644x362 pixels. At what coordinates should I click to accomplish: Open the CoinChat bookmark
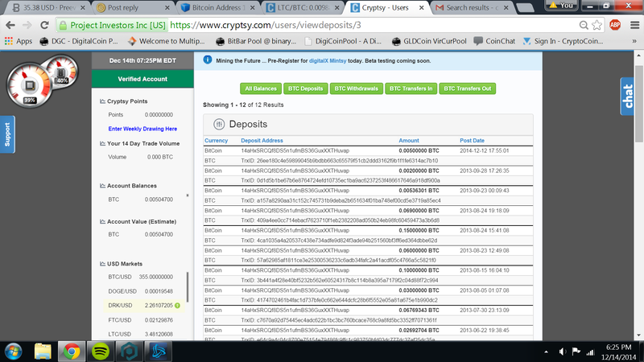point(494,41)
